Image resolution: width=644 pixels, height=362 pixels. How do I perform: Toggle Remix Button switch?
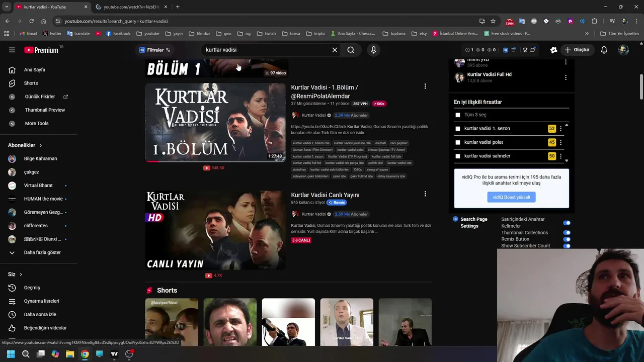[x=567, y=239]
